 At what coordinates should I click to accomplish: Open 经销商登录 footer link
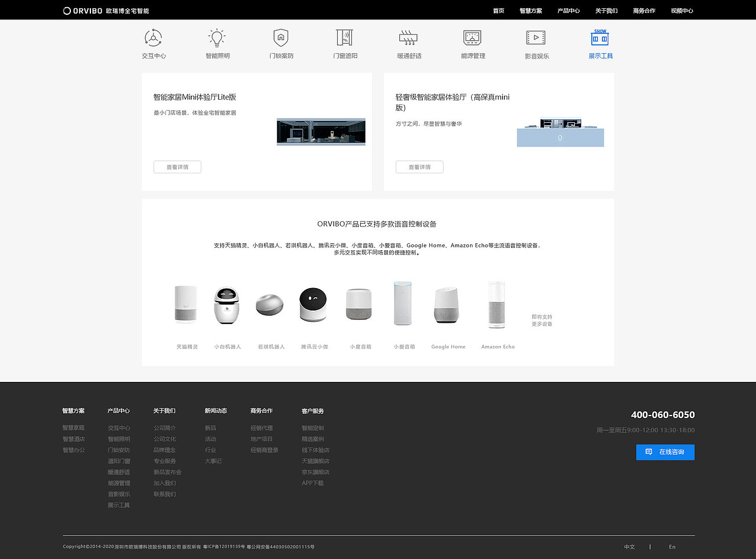265,450
